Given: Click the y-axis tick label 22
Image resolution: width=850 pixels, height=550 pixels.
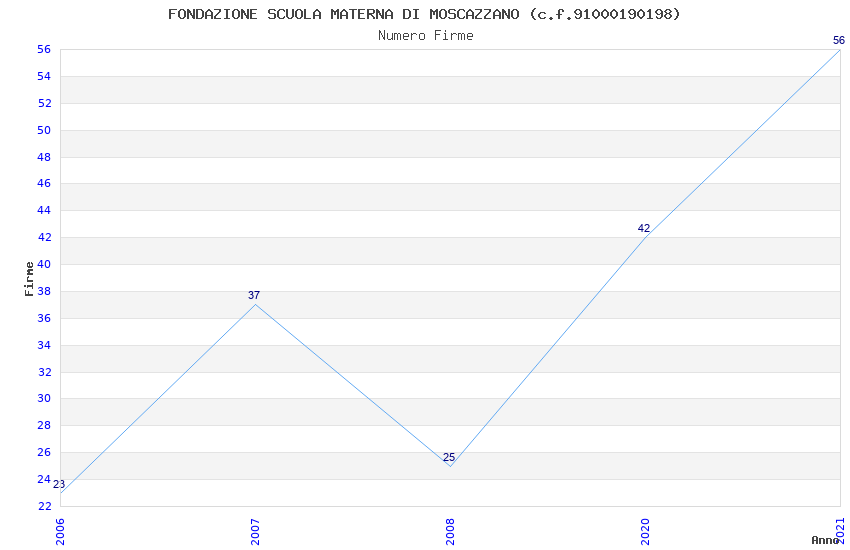Looking at the screenshot, I should [x=44, y=506].
